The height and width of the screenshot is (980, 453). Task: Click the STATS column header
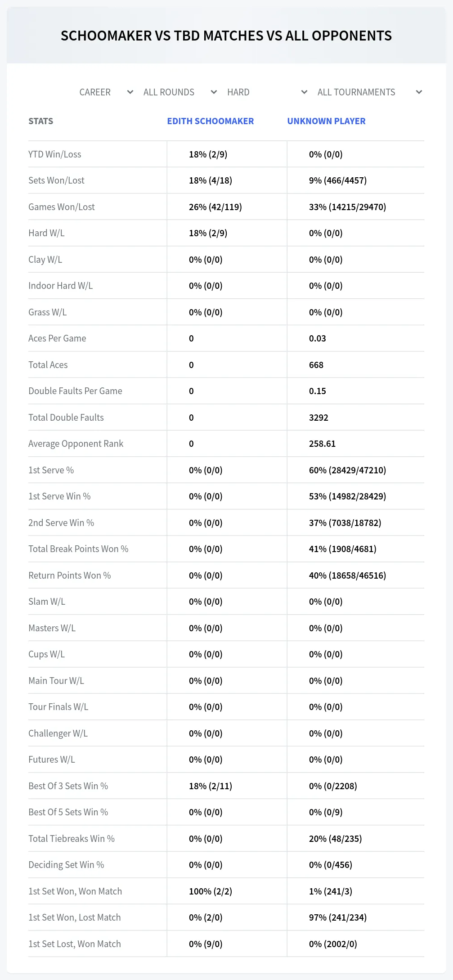click(40, 121)
